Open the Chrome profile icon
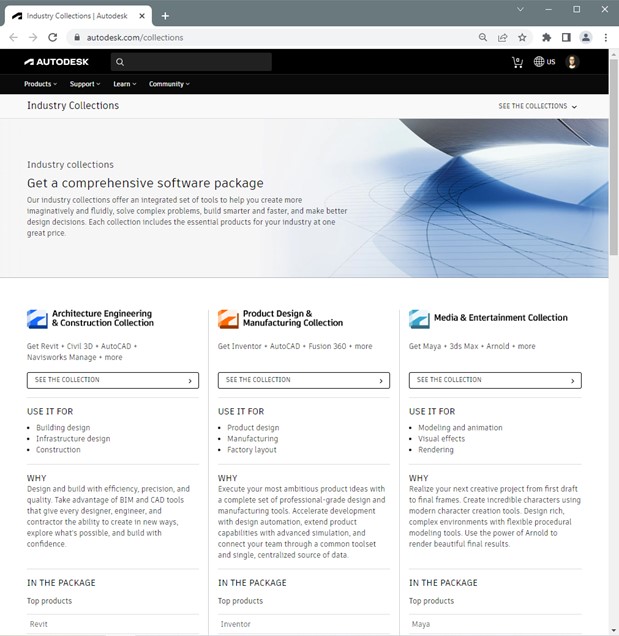The height and width of the screenshot is (636, 619). point(586,37)
